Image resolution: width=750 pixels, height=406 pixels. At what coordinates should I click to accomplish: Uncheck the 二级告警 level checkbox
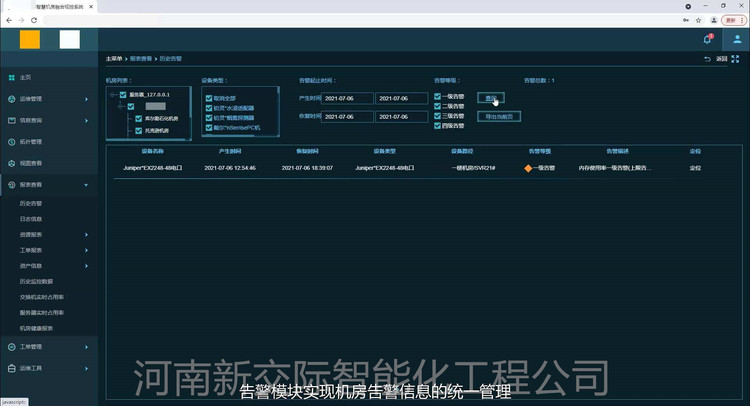pyautogui.click(x=437, y=106)
